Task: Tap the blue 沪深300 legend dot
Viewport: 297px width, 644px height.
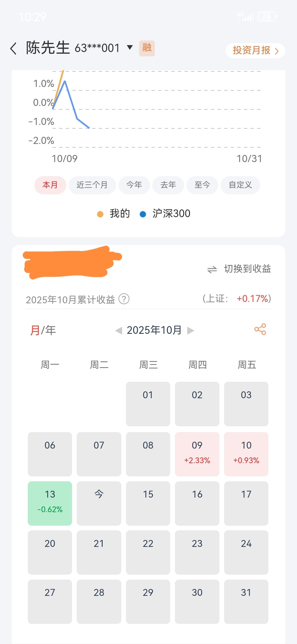Action: click(143, 214)
